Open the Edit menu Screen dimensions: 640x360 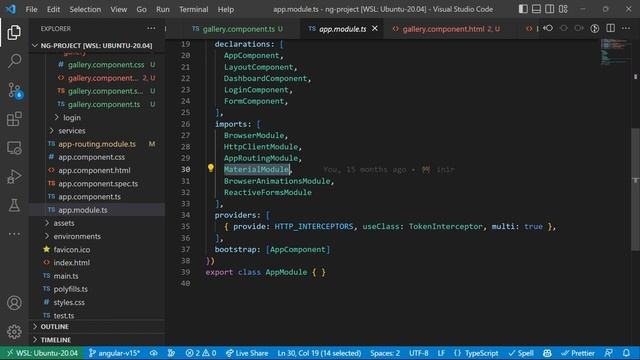tap(53, 9)
